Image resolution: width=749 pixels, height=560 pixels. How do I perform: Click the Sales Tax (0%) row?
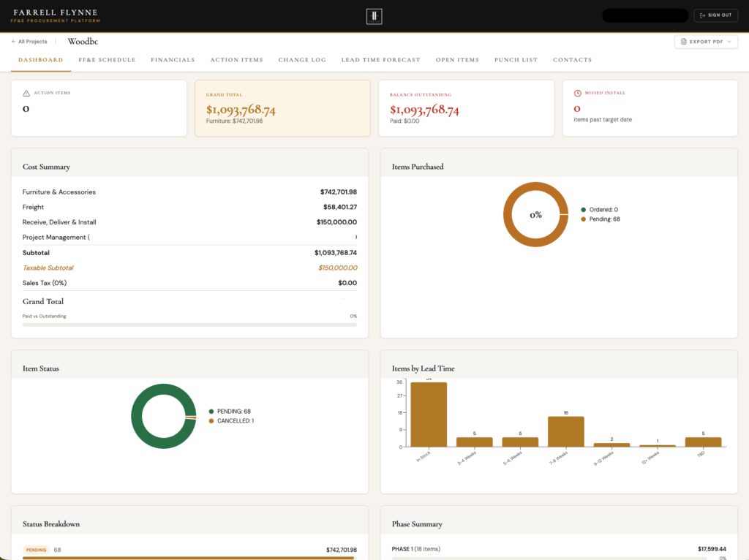coord(189,283)
